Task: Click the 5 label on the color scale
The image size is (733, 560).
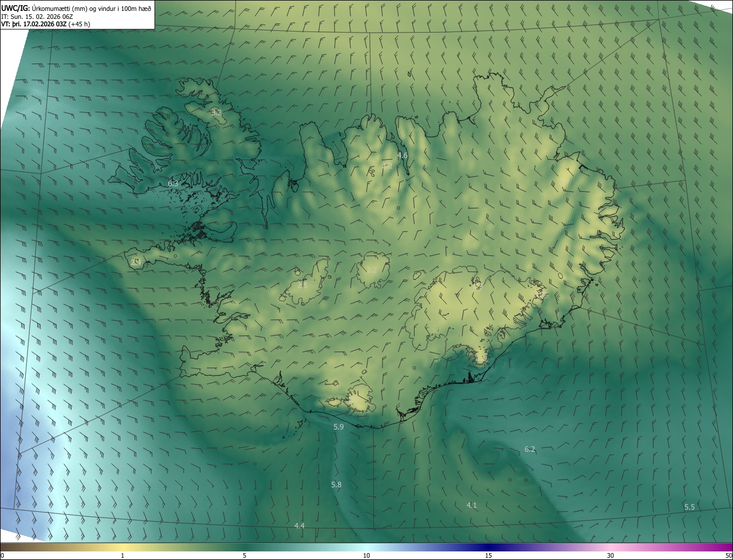Action: [x=245, y=556]
